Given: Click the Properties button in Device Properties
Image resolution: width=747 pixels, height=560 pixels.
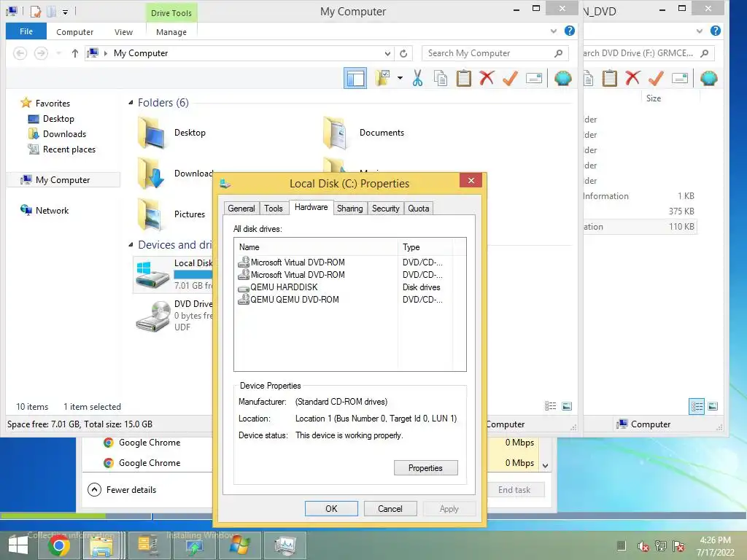Looking at the screenshot, I should (x=425, y=468).
